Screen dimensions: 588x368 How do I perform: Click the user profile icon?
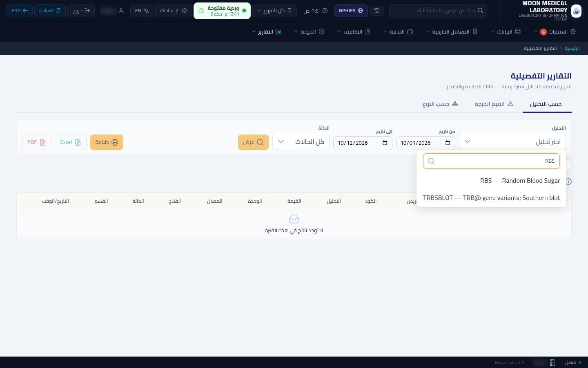pyautogui.click(x=121, y=11)
